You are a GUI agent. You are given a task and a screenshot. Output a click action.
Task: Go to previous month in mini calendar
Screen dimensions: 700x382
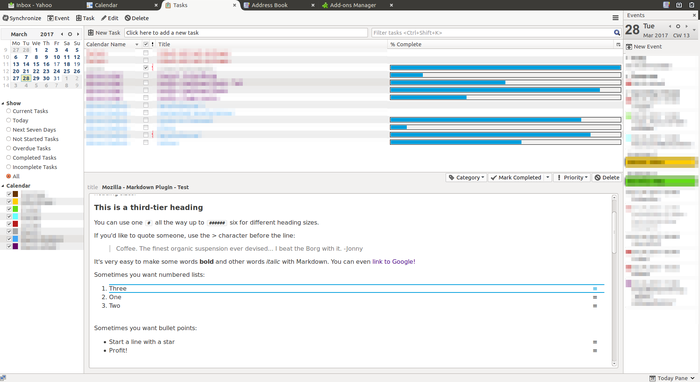[x=62, y=34]
